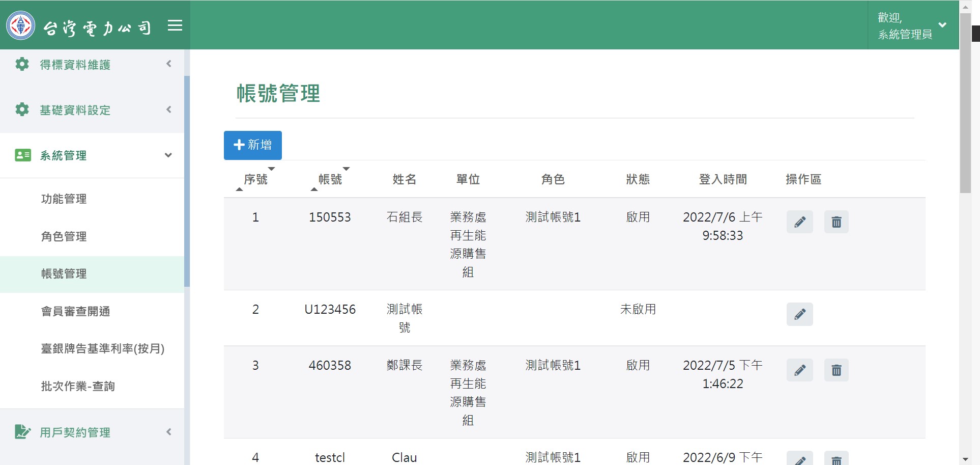The image size is (980, 465).
Task: Click account number U123456 cell
Action: click(330, 310)
